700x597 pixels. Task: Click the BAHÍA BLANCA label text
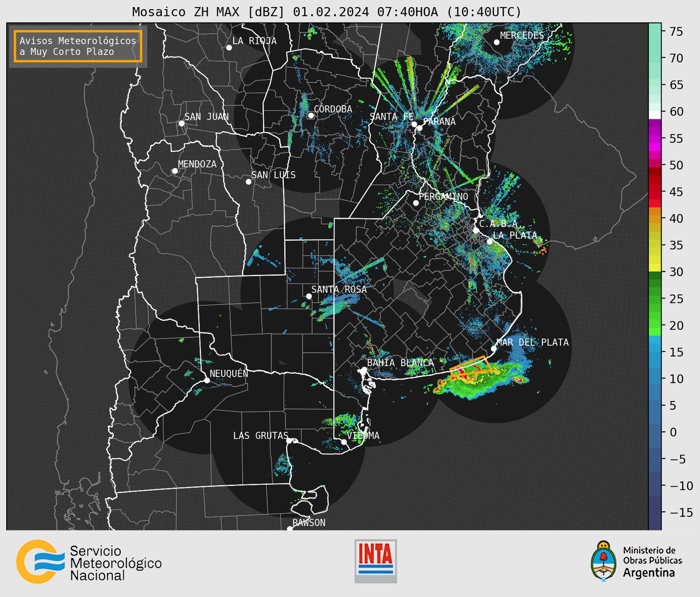pos(400,362)
